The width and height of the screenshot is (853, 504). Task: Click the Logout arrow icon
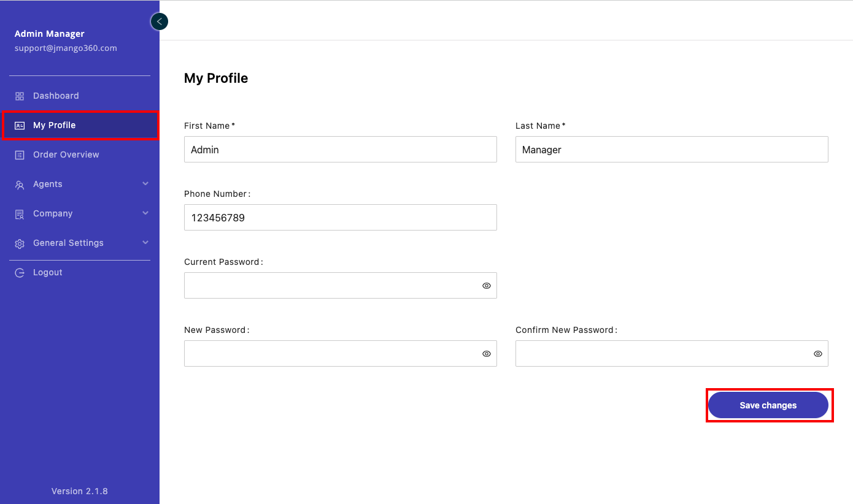click(20, 272)
